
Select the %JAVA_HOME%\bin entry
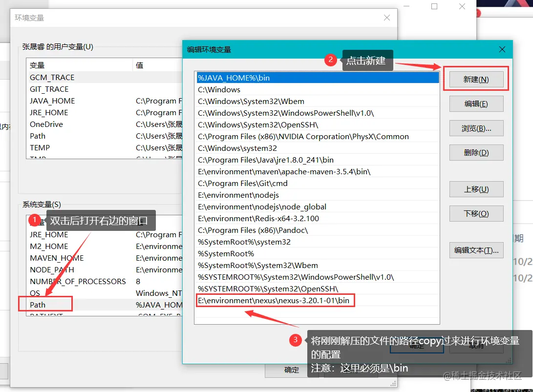point(318,78)
